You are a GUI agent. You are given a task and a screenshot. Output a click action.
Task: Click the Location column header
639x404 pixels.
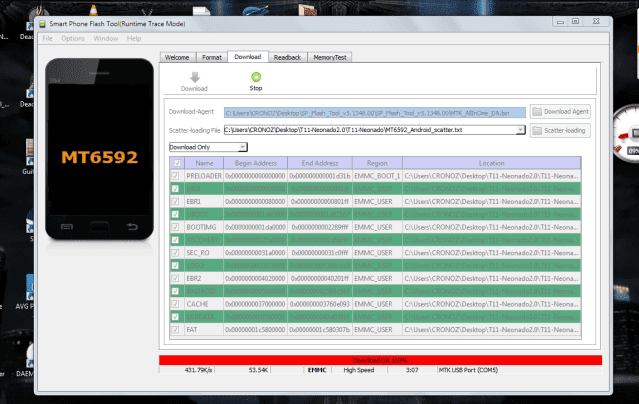click(x=491, y=163)
